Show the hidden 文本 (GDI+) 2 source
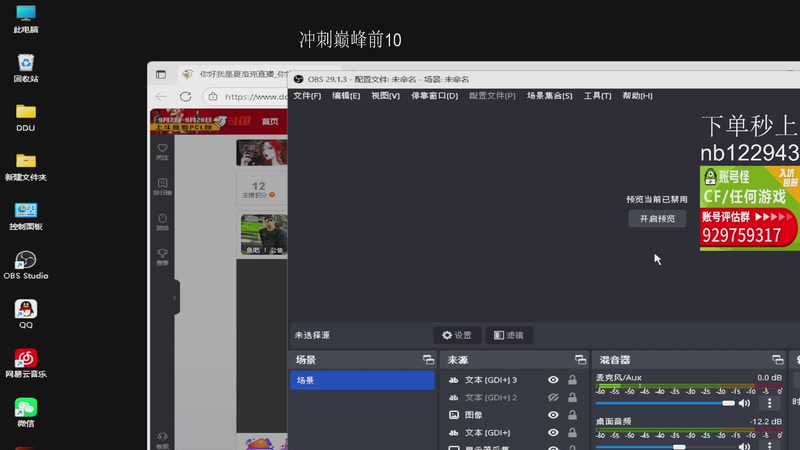Image resolution: width=800 pixels, height=450 pixels. point(553,397)
